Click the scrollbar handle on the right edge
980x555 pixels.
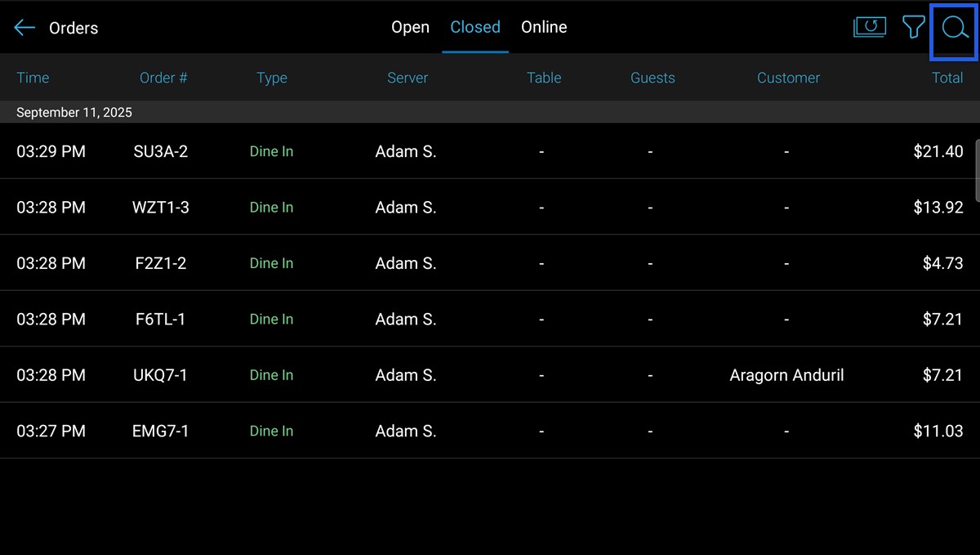pyautogui.click(x=978, y=169)
